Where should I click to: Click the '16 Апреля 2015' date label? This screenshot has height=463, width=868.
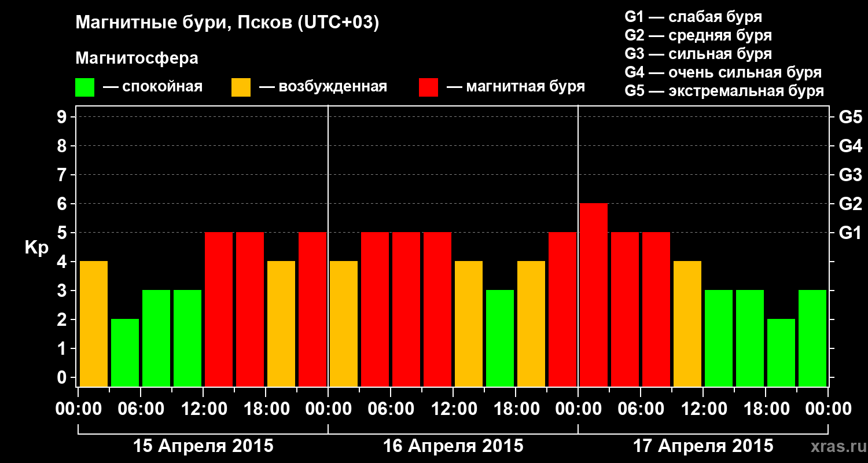453,446
